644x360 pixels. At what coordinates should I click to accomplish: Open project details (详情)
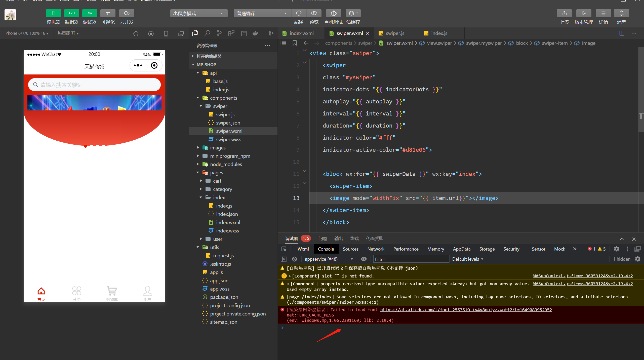[x=603, y=13]
